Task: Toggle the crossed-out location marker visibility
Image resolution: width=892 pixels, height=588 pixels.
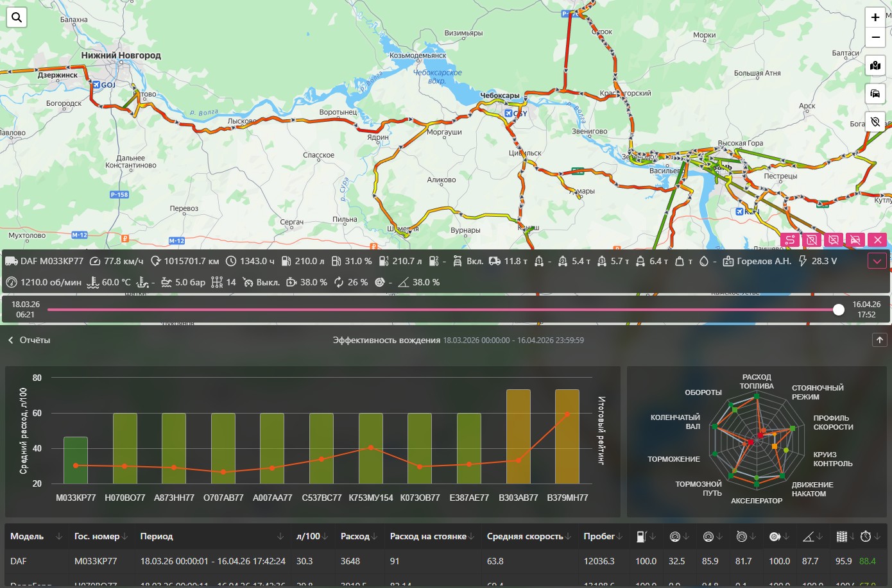Action: pyautogui.click(x=875, y=122)
